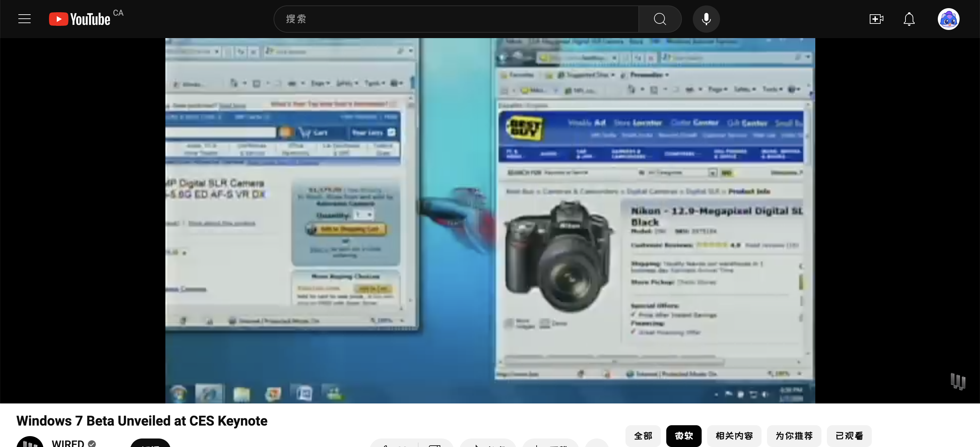Focus the 搜索 search box
980x447 pixels.
point(456,19)
